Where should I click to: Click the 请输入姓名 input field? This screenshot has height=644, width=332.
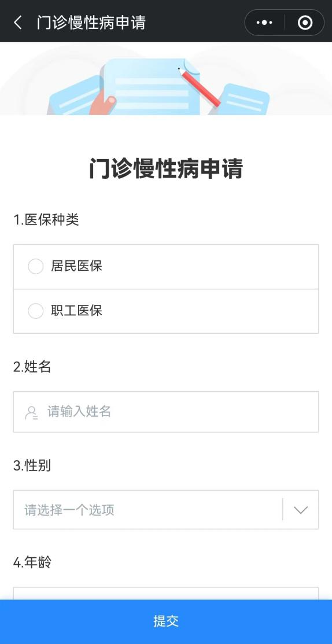pos(166,411)
